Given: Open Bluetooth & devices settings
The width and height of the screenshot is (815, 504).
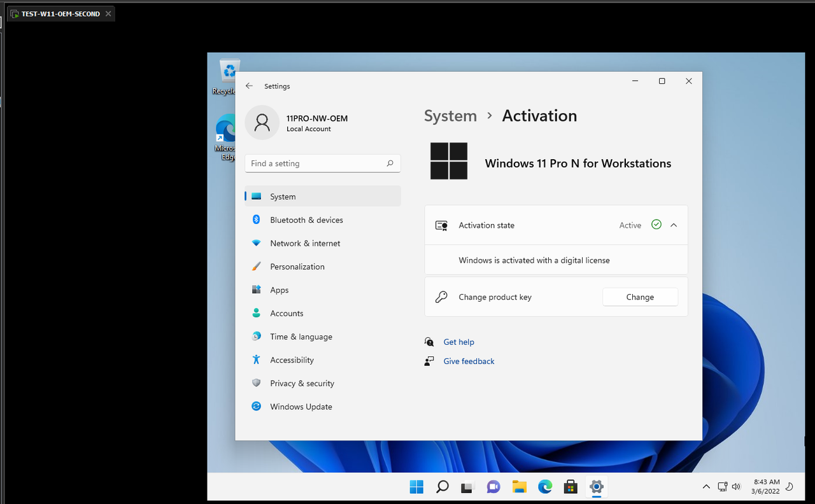Looking at the screenshot, I should [323, 220].
